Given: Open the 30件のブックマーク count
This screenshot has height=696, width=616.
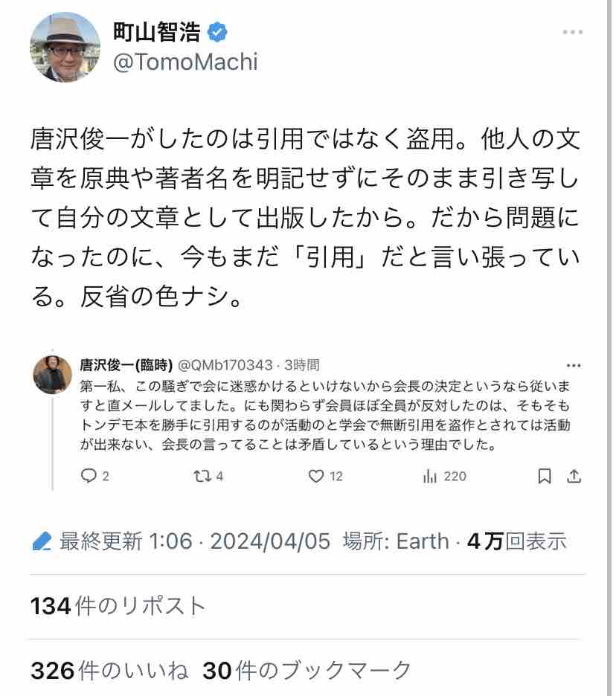Looking at the screenshot, I should click(x=307, y=671).
